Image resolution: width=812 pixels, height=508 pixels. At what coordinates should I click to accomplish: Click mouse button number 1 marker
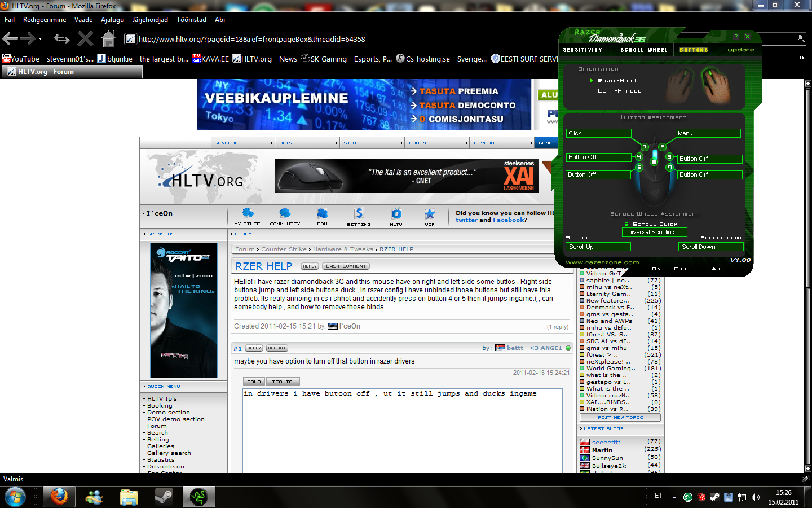pos(645,147)
